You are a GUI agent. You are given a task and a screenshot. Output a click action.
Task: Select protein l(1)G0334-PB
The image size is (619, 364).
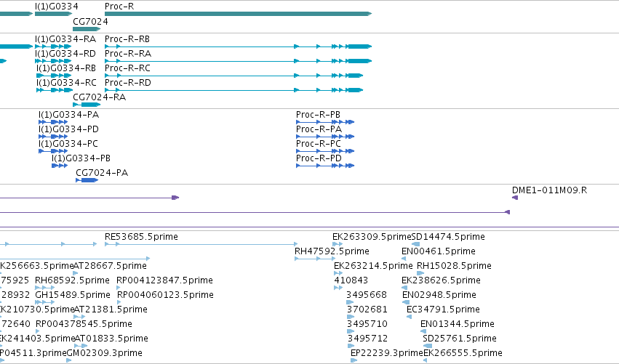point(60,166)
